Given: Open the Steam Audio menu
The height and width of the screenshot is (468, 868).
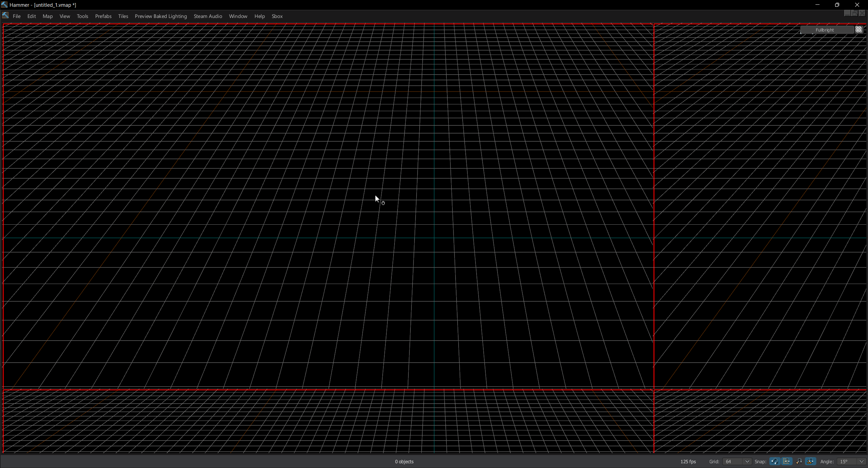Looking at the screenshot, I should [208, 16].
